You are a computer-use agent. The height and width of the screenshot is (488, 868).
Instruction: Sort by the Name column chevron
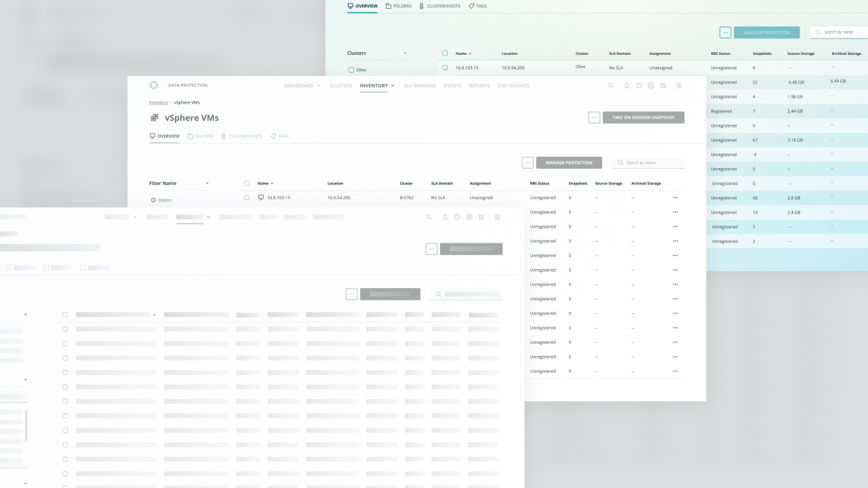pos(272,183)
